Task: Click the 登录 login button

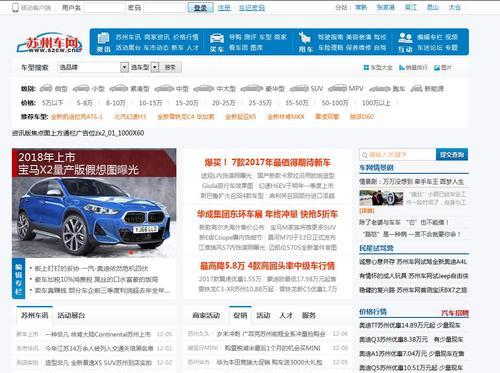Action: click(200, 7)
